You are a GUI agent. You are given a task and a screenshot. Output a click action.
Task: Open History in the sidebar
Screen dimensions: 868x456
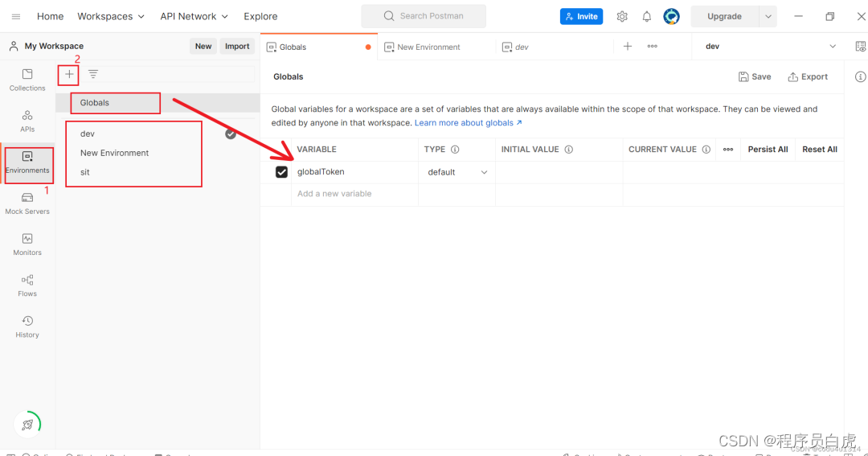[x=27, y=327]
